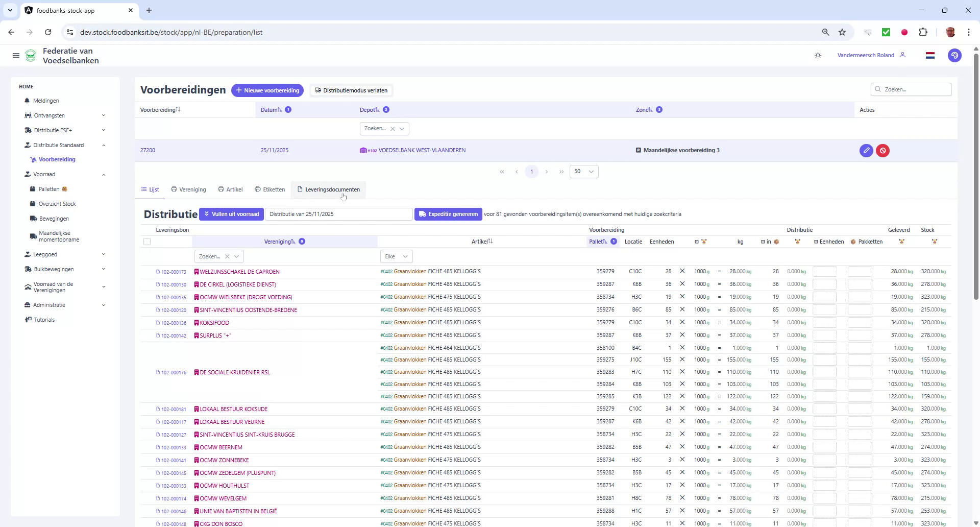
Task: Click inside the Zoeken search field
Action: tap(912, 89)
